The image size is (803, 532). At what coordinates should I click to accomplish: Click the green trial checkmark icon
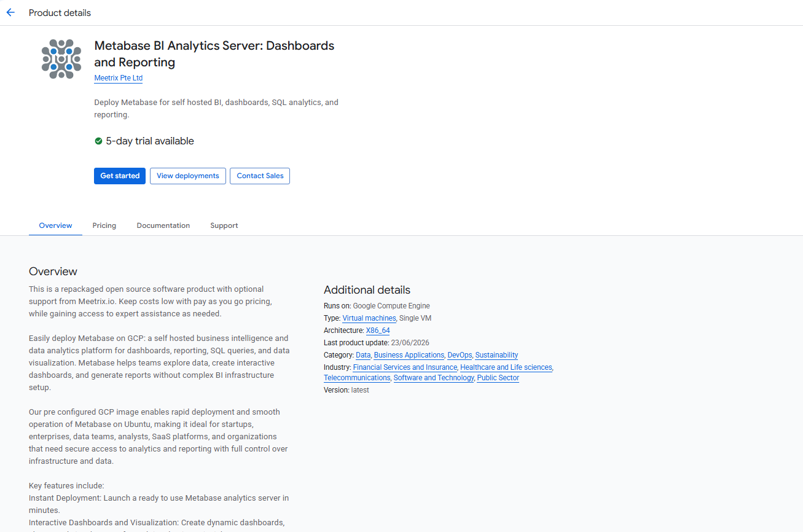[x=98, y=141]
